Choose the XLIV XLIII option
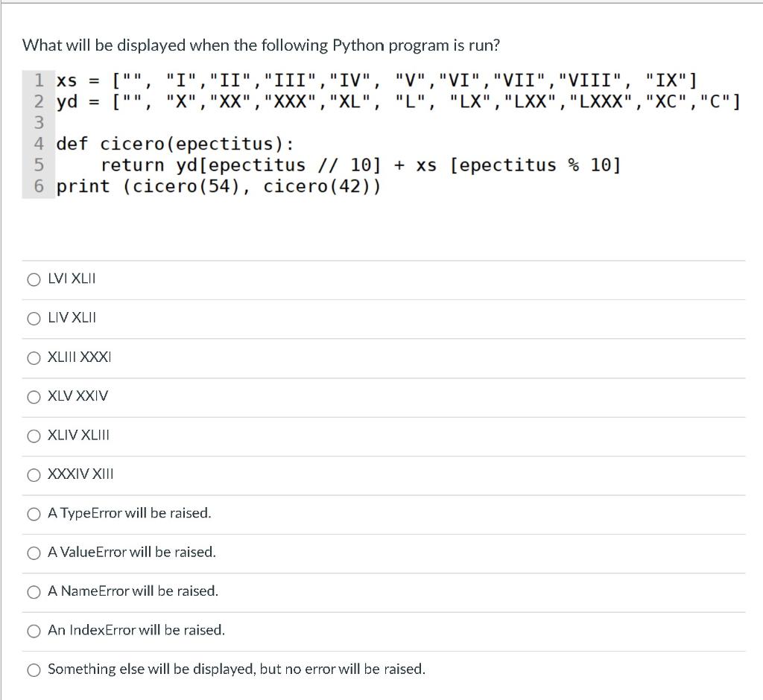Image resolution: width=763 pixels, height=700 pixels. coord(34,436)
